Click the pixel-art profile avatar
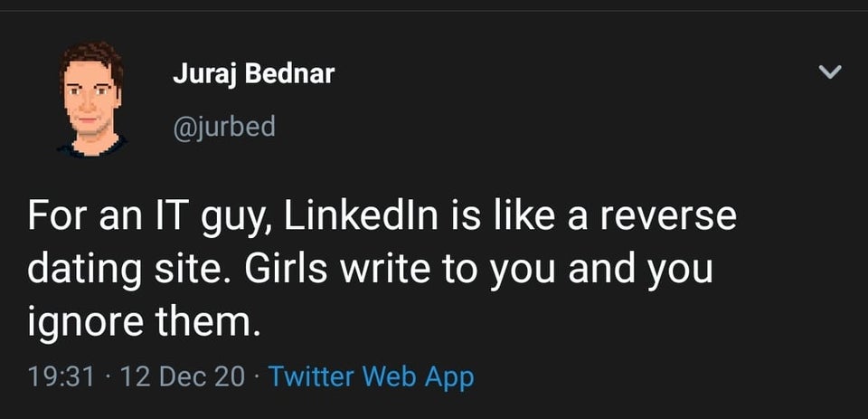The height and width of the screenshot is (419, 868). coord(91,100)
